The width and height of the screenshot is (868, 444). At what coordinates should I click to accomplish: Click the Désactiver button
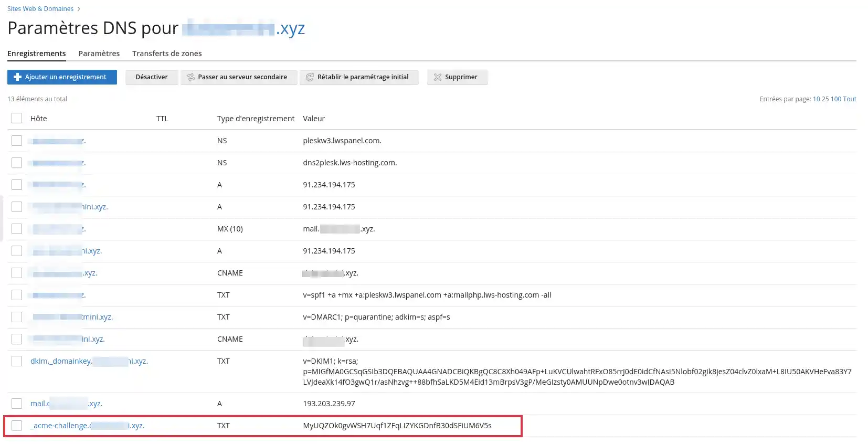pyautogui.click(x=152, y=77)
